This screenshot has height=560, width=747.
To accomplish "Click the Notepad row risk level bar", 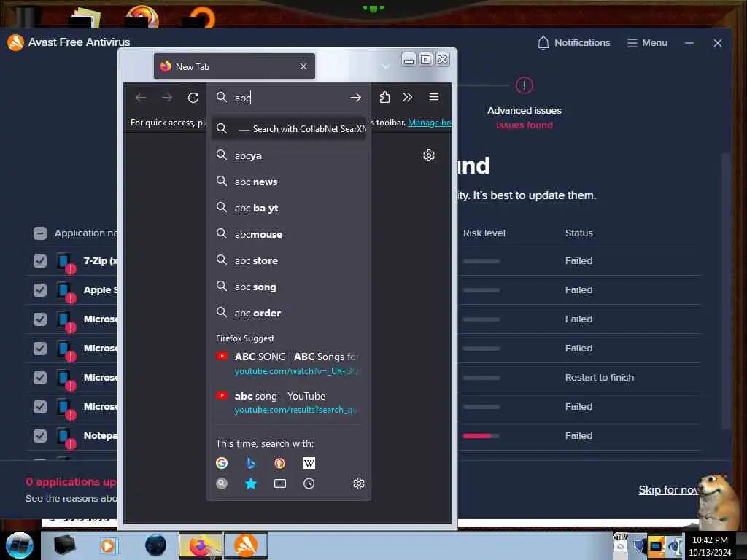I will (x=481, y=436).
